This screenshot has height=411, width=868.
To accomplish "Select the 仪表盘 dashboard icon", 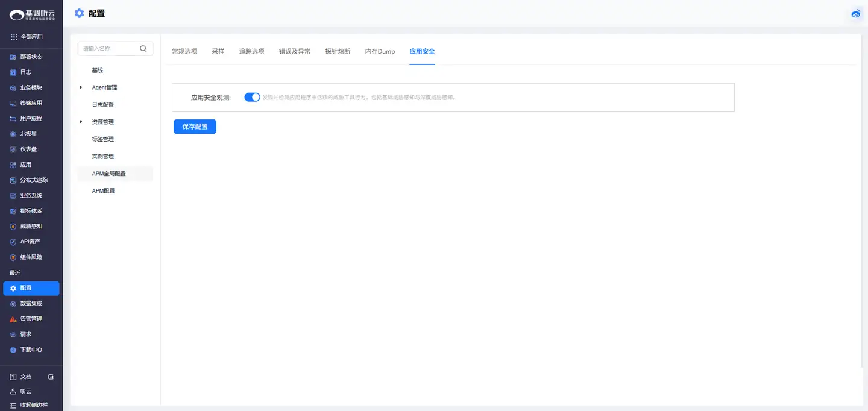I will coord(13,149).
